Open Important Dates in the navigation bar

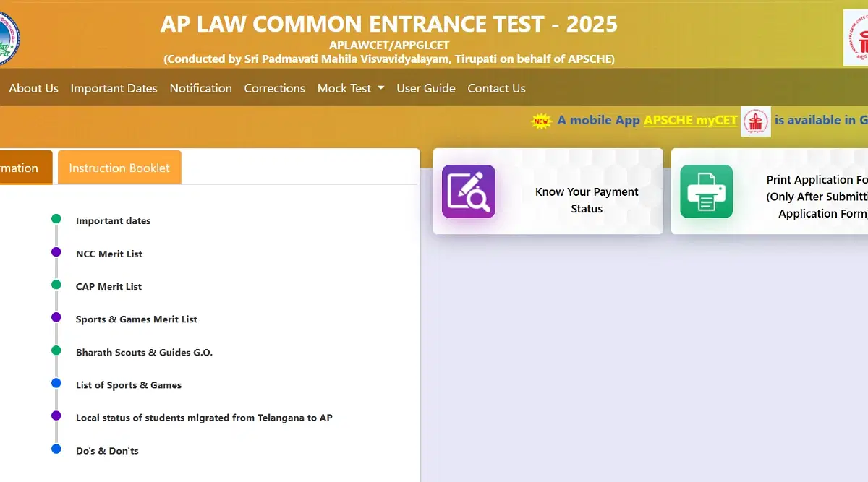[114, 88]
